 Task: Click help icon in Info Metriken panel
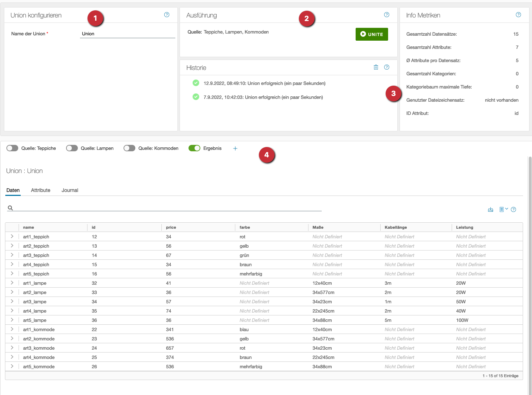(x=518, y=15)
